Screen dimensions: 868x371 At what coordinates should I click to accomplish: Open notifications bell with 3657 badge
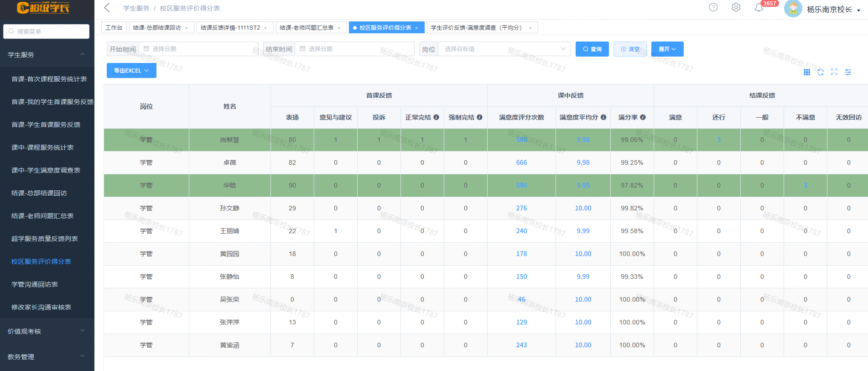pyautogui.click(x=759, y=8)
